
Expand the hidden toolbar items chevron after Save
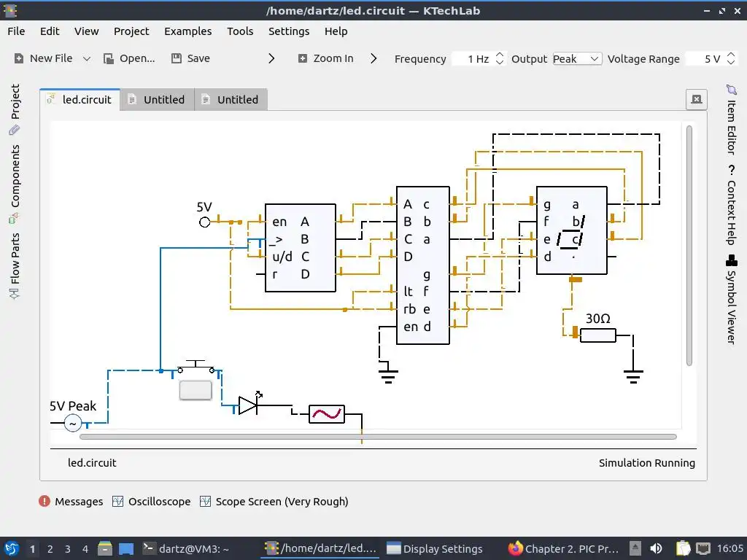click(271, 58)
